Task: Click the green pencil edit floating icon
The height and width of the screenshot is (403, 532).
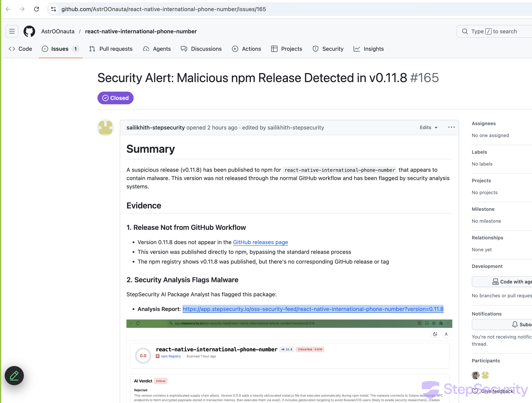Action: coord(14,375)
